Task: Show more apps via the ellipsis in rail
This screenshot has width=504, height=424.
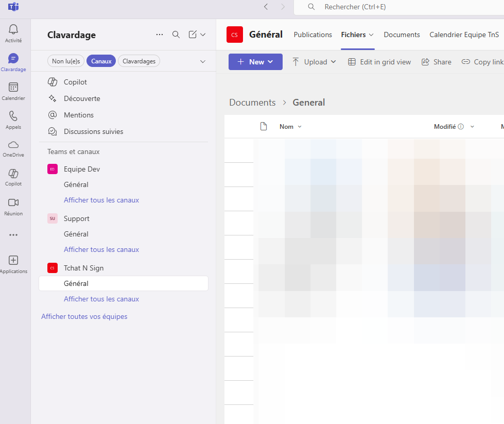Action: [x=13, y=235]
